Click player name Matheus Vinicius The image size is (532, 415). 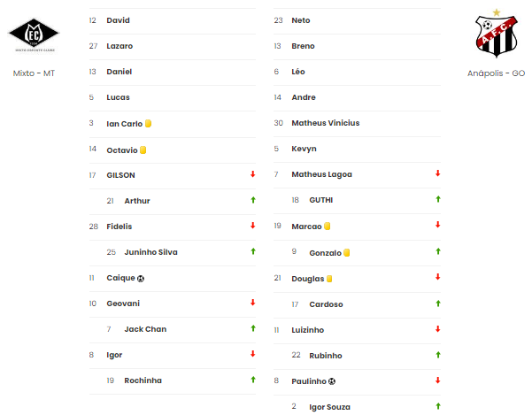tap(326, 123)
